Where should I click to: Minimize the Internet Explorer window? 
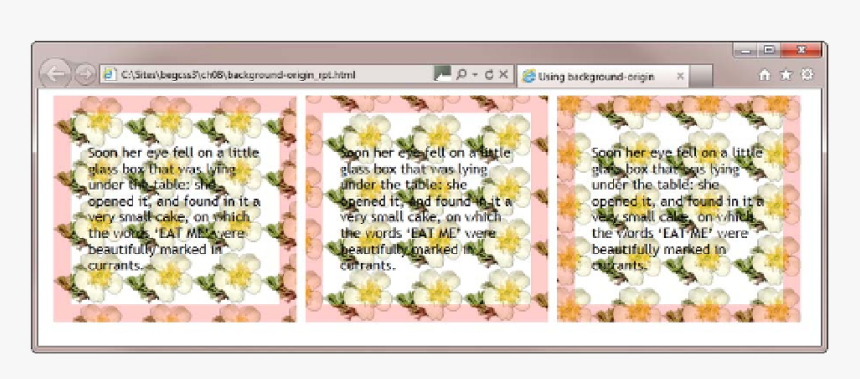click(x=746, y=50)
